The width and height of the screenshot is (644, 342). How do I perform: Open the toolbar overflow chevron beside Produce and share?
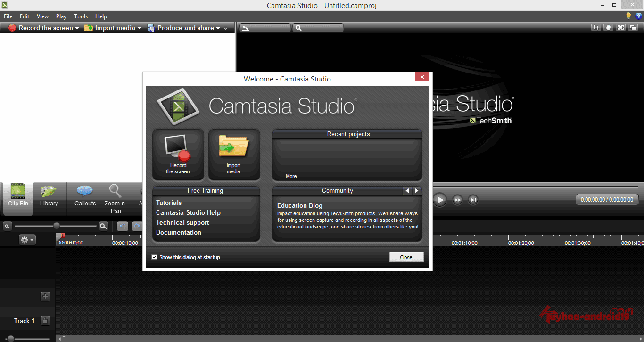[226, 28]
